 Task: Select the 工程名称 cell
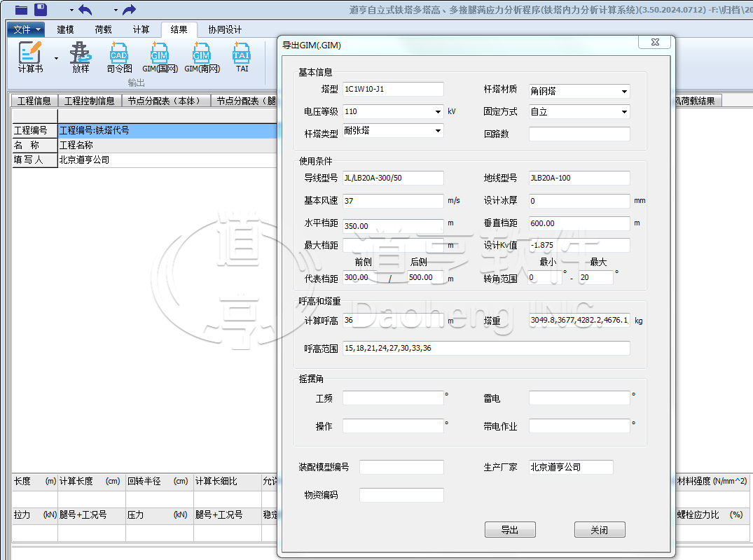point(167,146)
